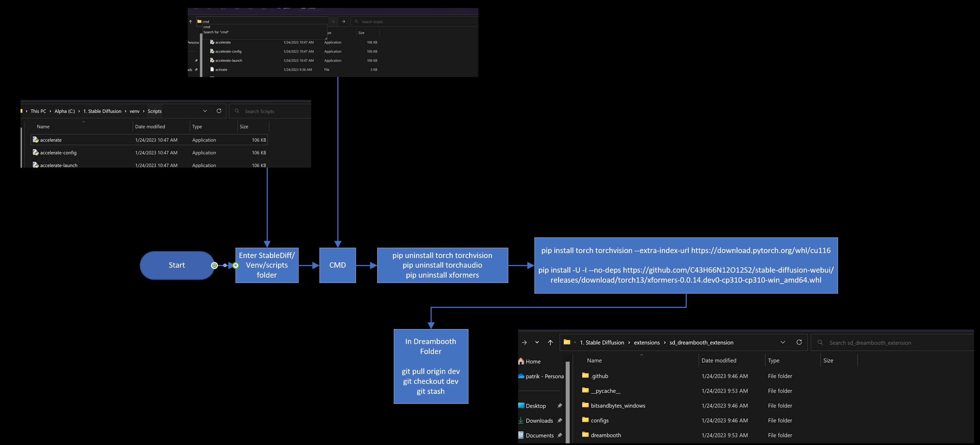Click the extensions breadcrumb segment
Viewport: 980px width, 445px height.
[x=646, y=343]
